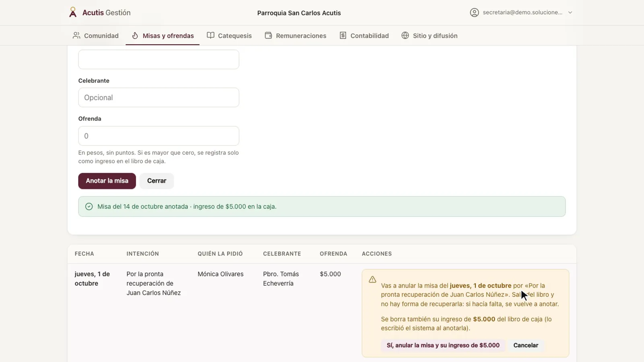
Task: Click the Catequesis book icon
Action: (x=211, y=35)
